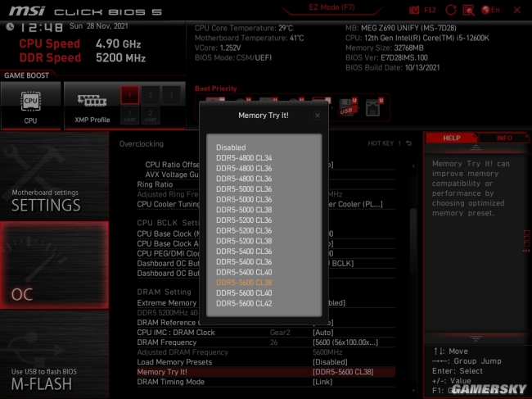Click the date Sun 28 Nov, 2021
Viewport: 532px width, 399px height.
pos(99,26)
